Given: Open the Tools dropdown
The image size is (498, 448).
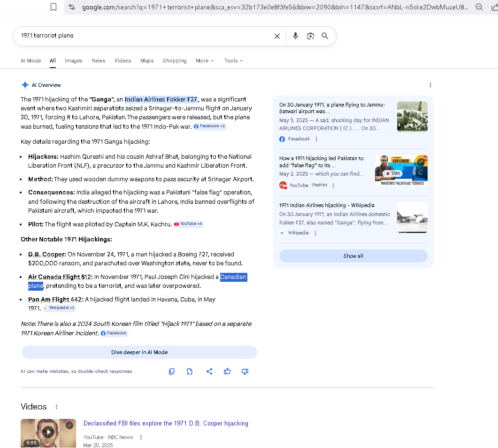Looking at the screenshot, I should (233, 61).
